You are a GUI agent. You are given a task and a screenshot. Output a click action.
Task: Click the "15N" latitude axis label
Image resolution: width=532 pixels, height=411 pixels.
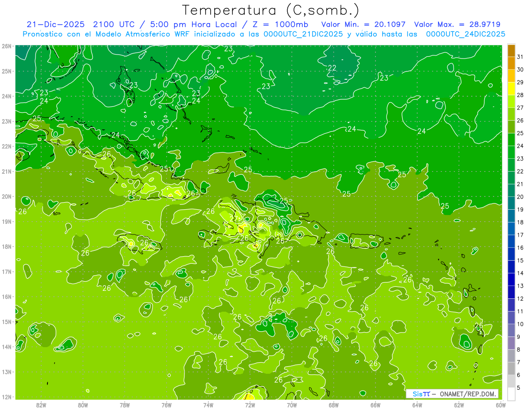(6, 321)
